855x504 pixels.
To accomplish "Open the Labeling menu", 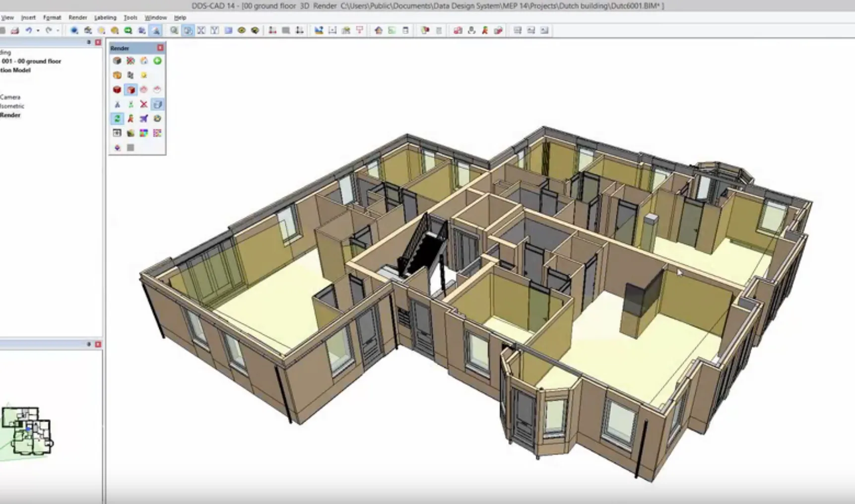I will coord(105,17).
